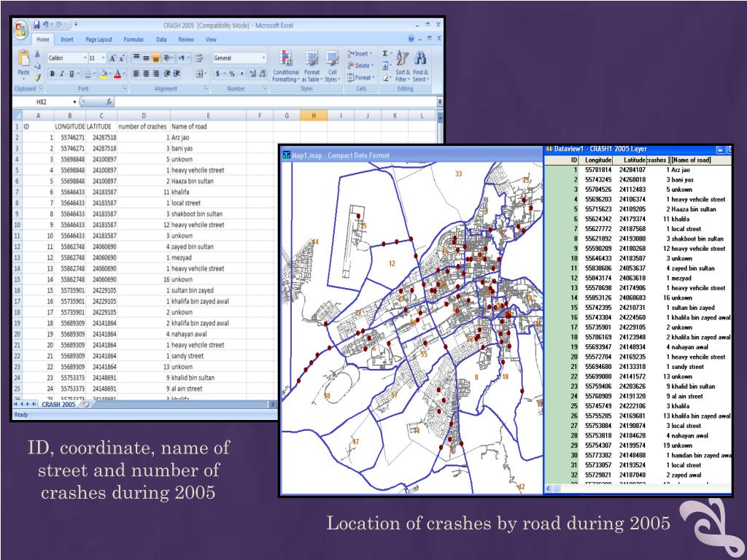Open the Delete cells dropdown

click(360, 66)
